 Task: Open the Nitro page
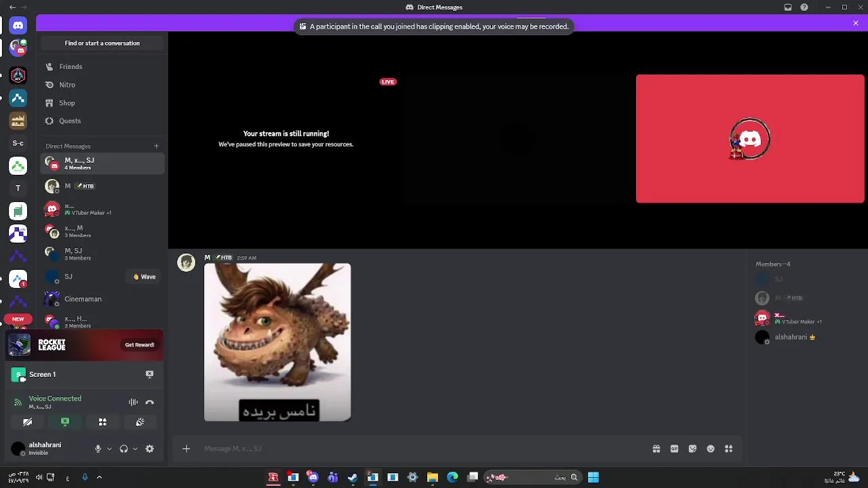coord(102,85)
